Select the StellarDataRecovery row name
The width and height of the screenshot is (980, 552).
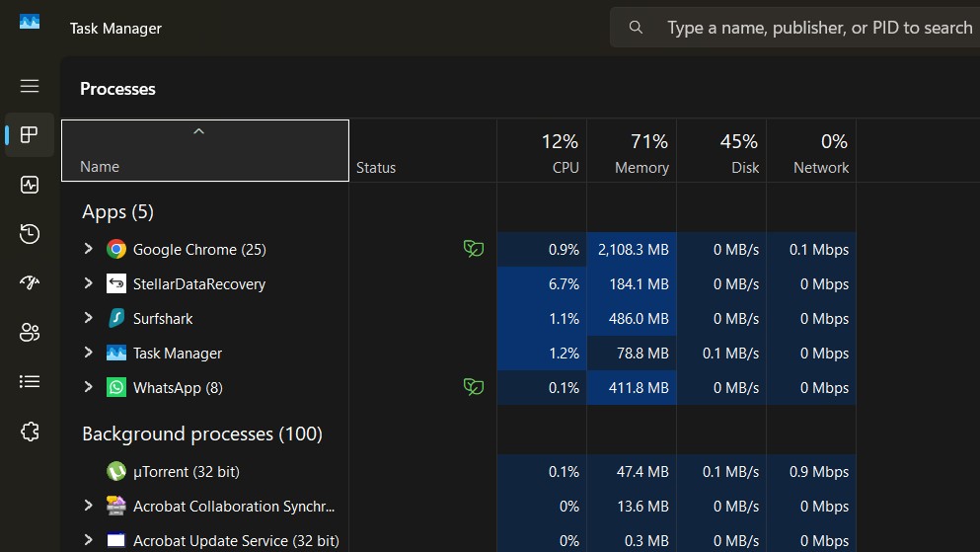point(199,283)
